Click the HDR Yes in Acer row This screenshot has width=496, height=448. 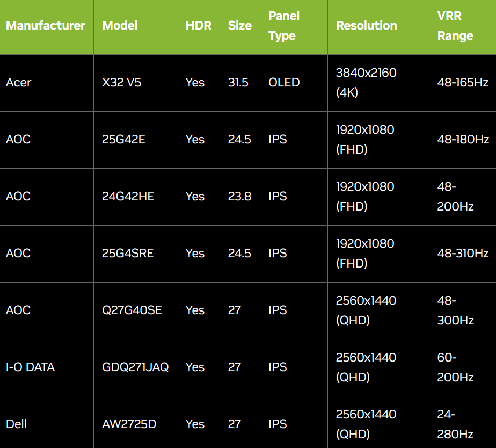(x=195, y=83)
